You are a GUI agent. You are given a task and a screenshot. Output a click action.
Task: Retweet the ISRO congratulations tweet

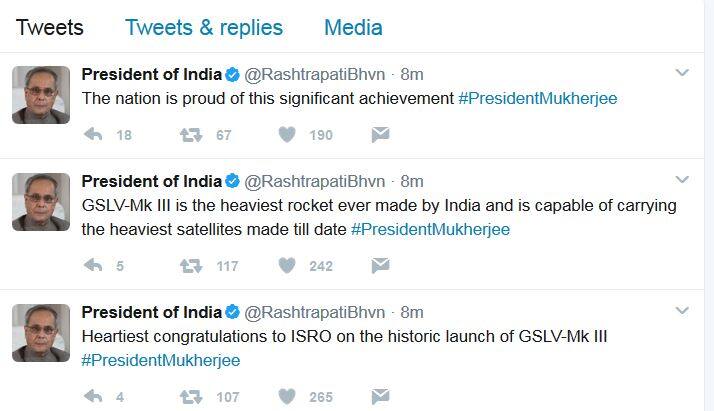[x=190, y=397]
